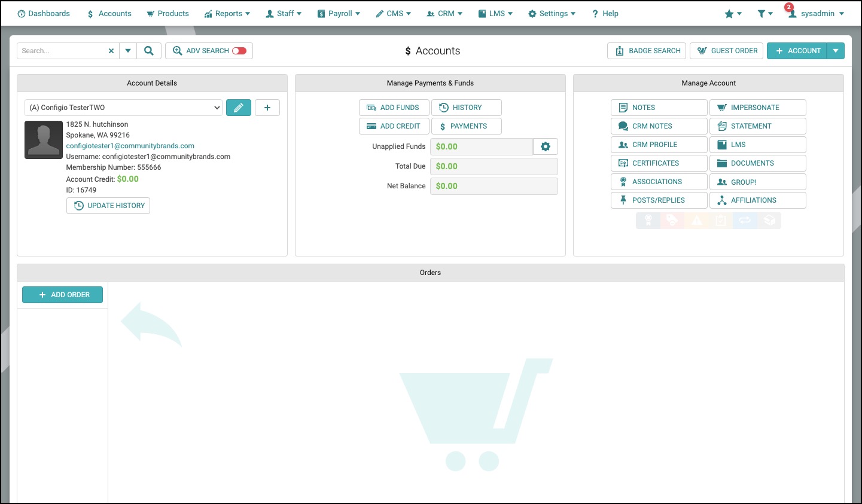The height and width of the screenshot is (504, 862).
Task: Expand the ACCOUNT button dropdown arrow
Action: [x=836, y=51]
